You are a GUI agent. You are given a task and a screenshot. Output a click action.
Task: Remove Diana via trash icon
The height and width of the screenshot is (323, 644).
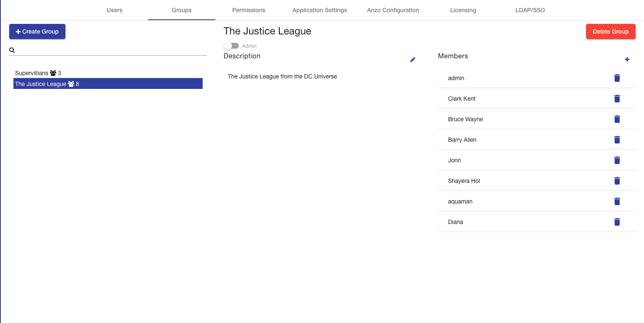(617, 222)
